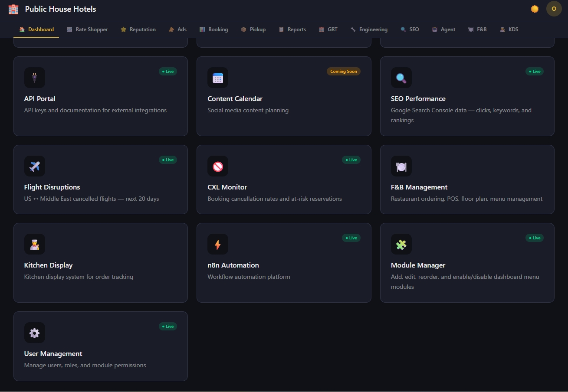The image size is (568, 392).
Task: Click the Live badge on SEO Performance
Action: click(x=535, y=72)
